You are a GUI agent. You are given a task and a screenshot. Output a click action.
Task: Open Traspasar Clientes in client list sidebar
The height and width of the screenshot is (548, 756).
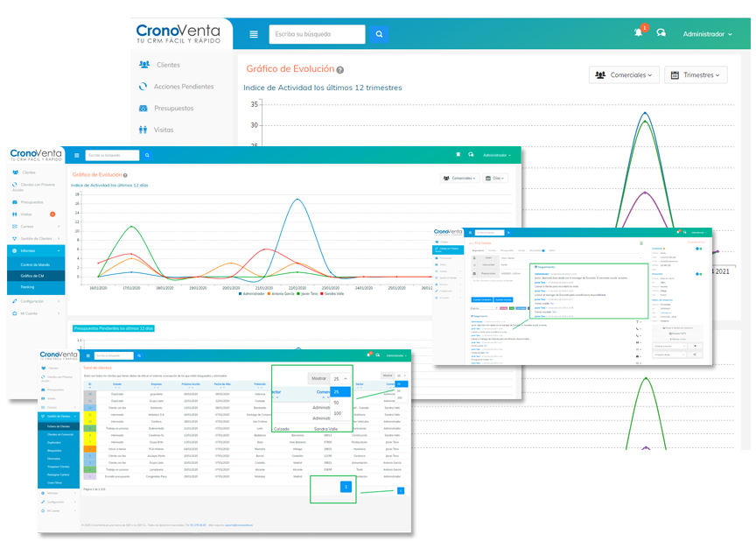point(58,467)
